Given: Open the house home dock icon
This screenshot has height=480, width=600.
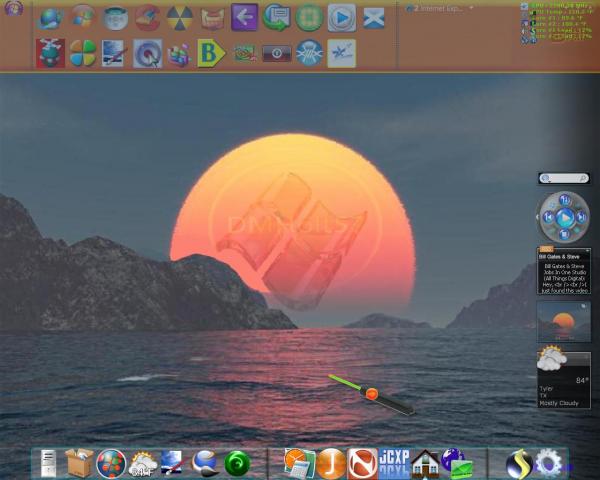Looking at the screenshot, I should (x=425, y=464).
